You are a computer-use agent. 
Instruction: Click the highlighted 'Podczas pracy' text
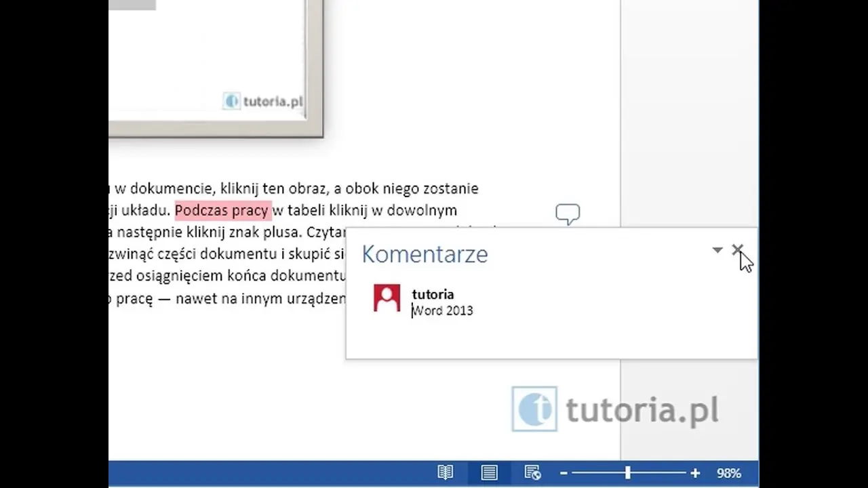click(x=222, y=211)
